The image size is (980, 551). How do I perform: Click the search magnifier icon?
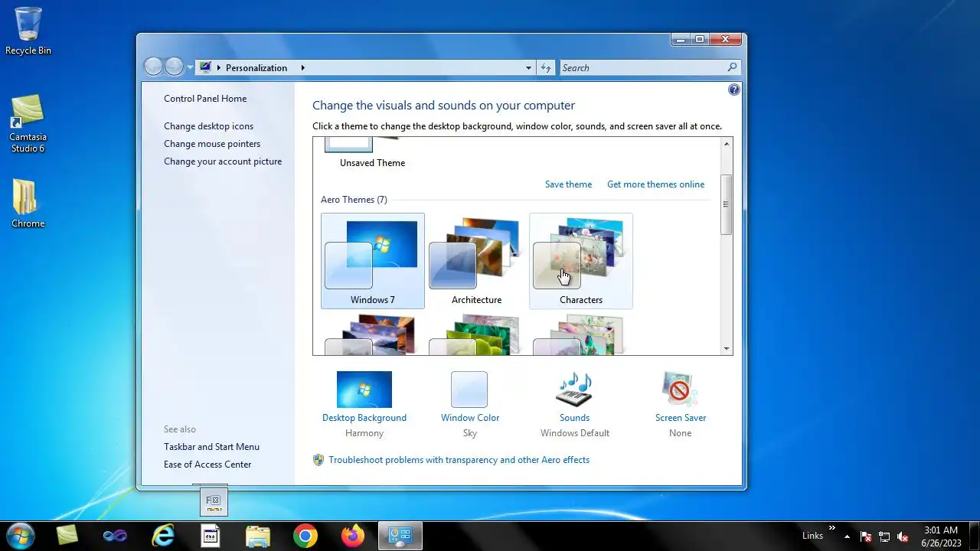pyautogui.click(x=732, y=67)
